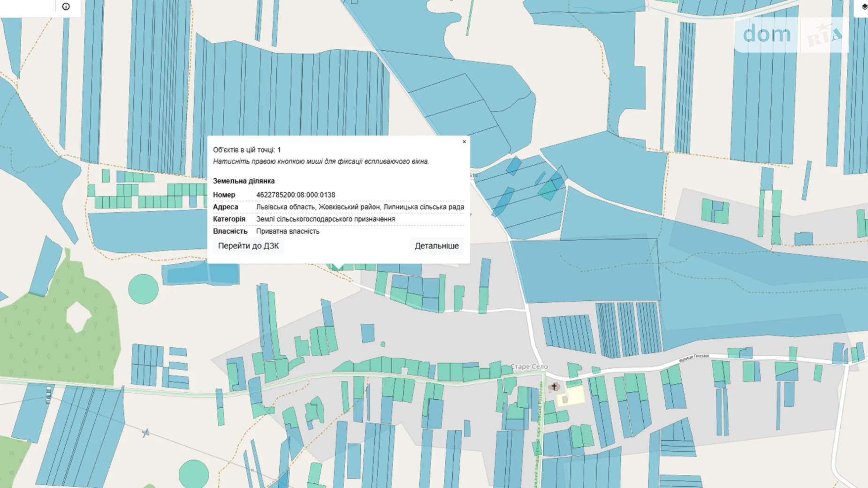Click the small windmill marker on the map
Screen dimensions: 868x488
[145, 433]
